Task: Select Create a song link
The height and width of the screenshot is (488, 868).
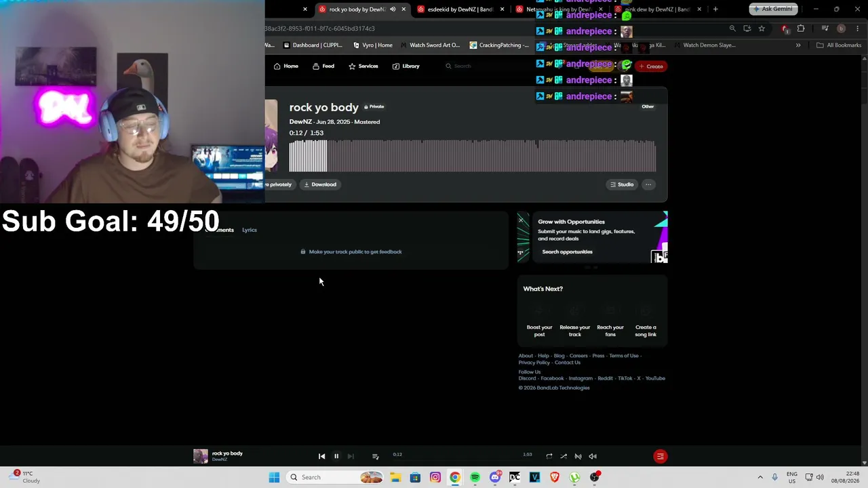Action: pos(646,319)
